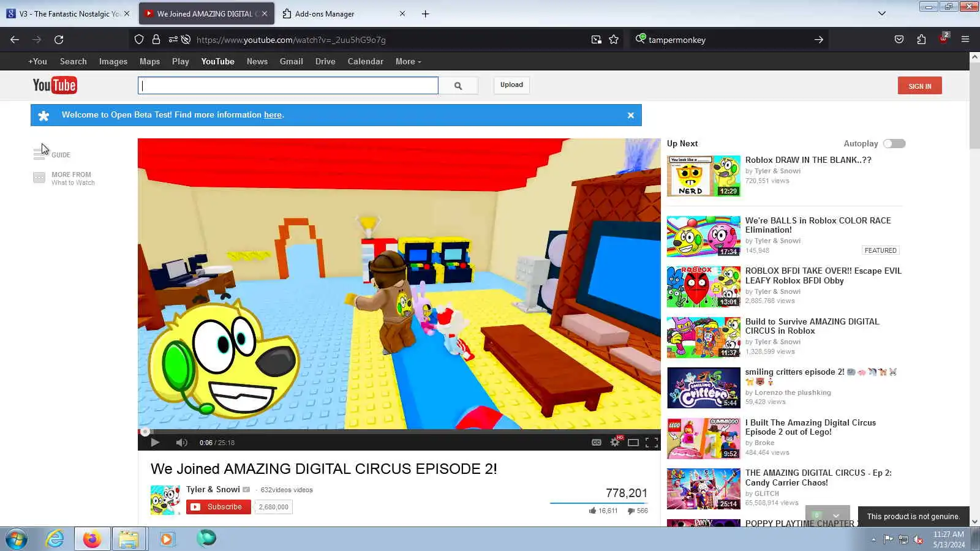Open the Firefox application menu
Viewport: 980px width, 551px height.
coord(965,40)
